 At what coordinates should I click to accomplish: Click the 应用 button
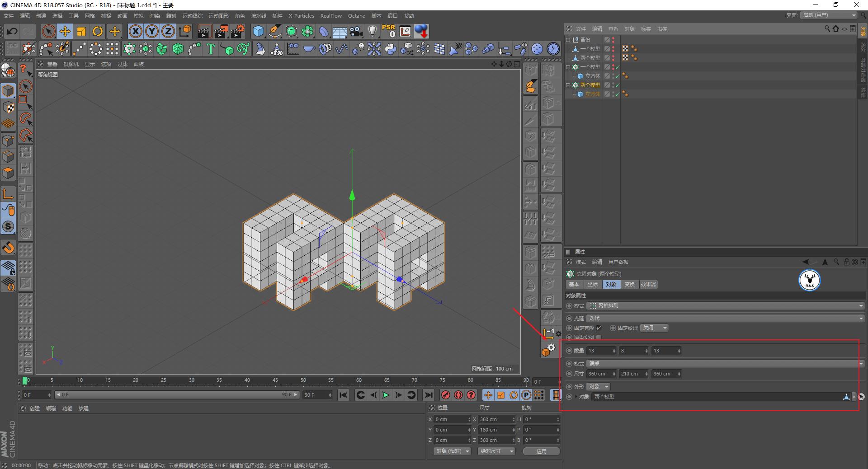click(541, 451)
